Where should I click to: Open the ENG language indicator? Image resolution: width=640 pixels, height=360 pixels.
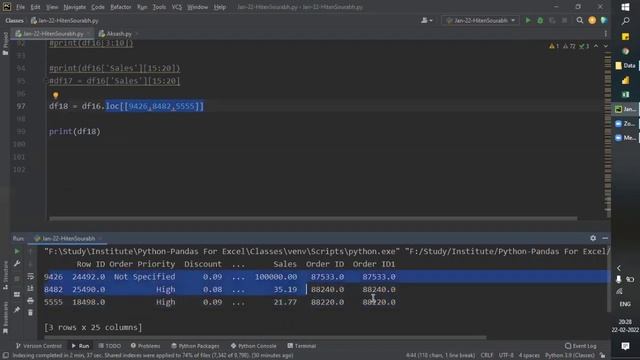coord(625,304)
